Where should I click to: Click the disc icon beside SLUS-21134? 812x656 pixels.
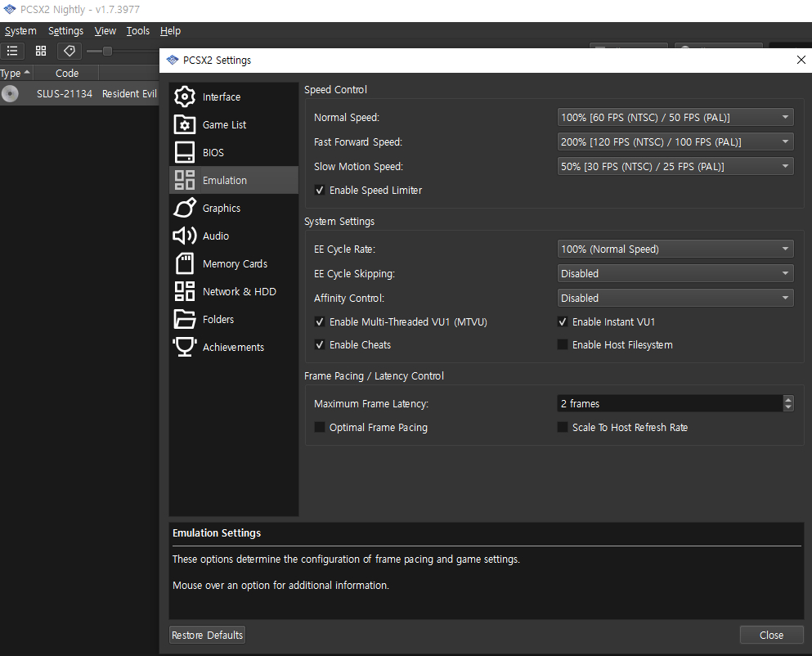point(10,94)
